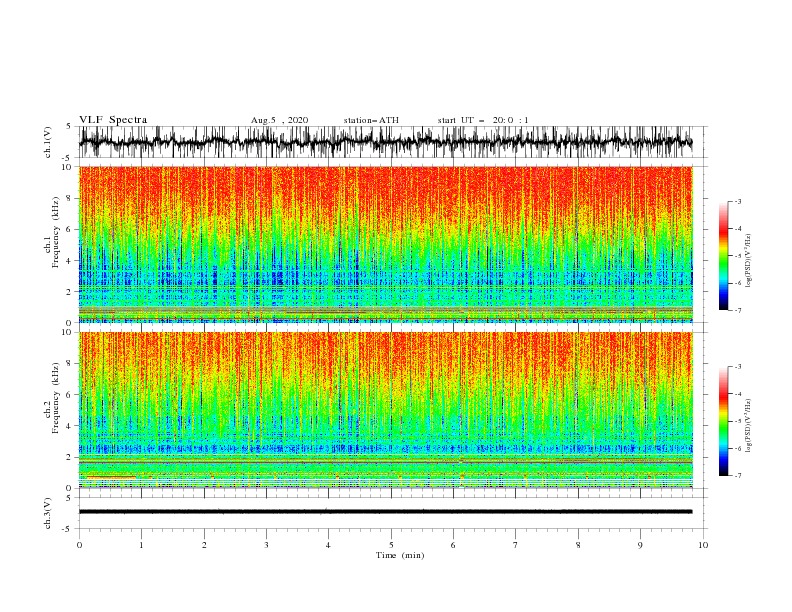
Task: Click ch.2 frequency axis tick "2"
Action: (x=70, y=457)
